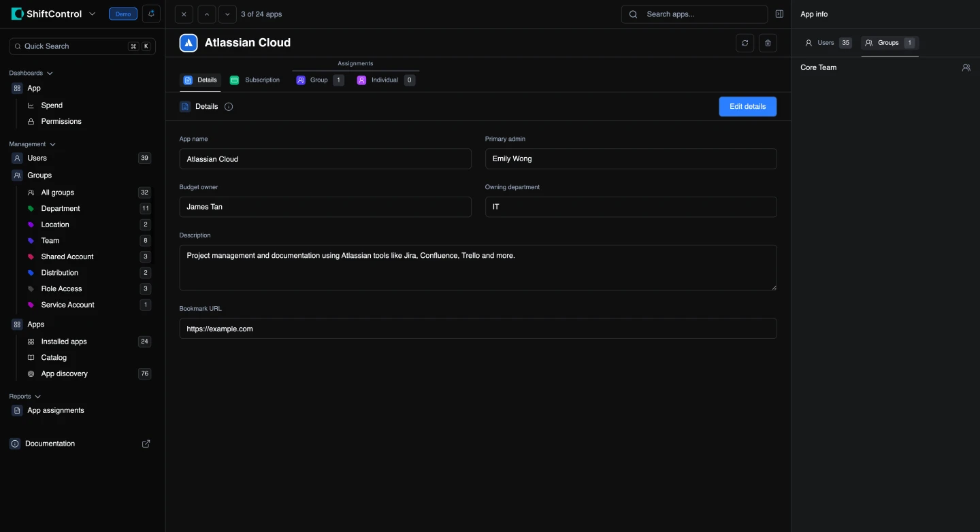
Task: Click the Edit details button
Action: (x=747, y=107)
